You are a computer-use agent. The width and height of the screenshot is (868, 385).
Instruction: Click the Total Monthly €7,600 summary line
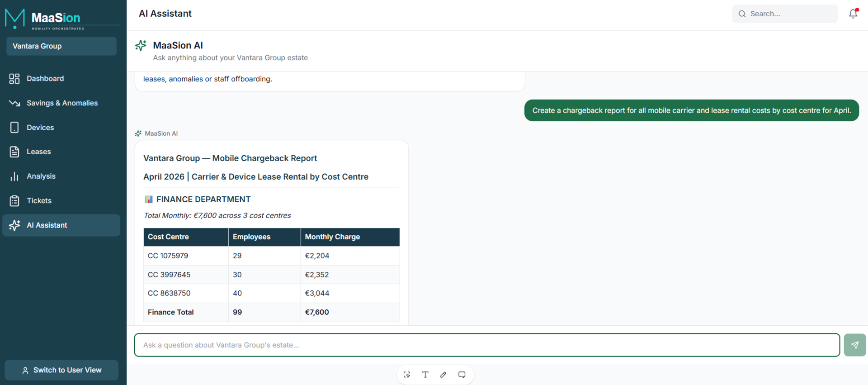pos(217,216)
